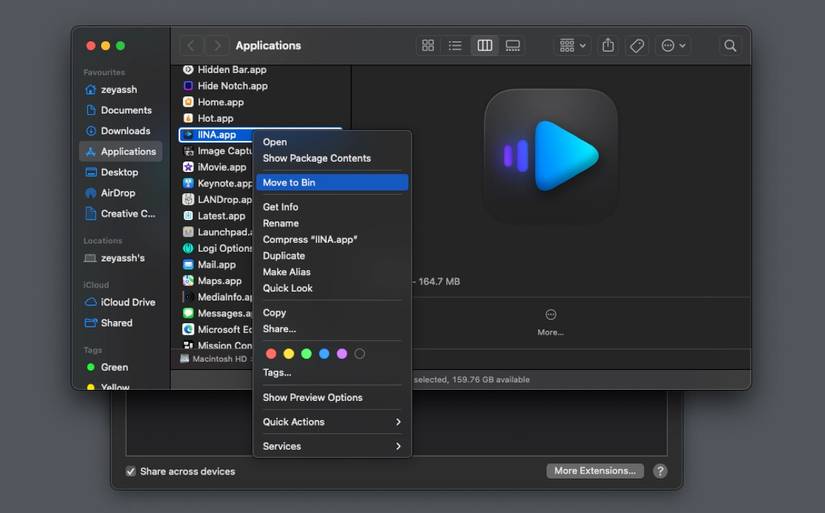
Task: Click the Share toolbar icon
Action: tap(608, 46)
